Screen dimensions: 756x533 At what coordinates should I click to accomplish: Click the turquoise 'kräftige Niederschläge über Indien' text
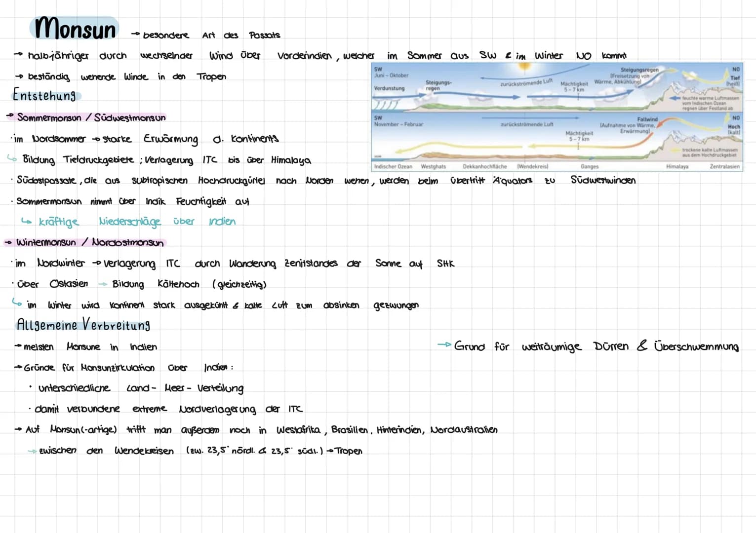[137, 222]
